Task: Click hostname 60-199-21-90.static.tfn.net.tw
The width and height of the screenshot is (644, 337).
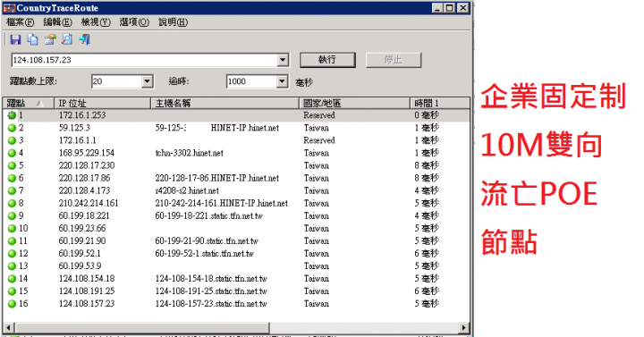Action: point(207,241)
